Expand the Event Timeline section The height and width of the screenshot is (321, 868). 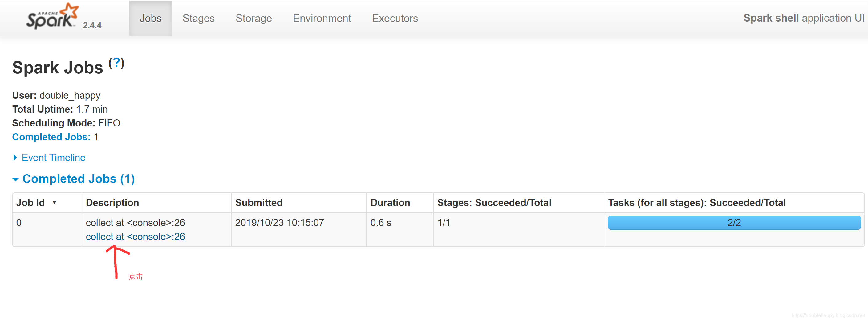click(53, 158)
